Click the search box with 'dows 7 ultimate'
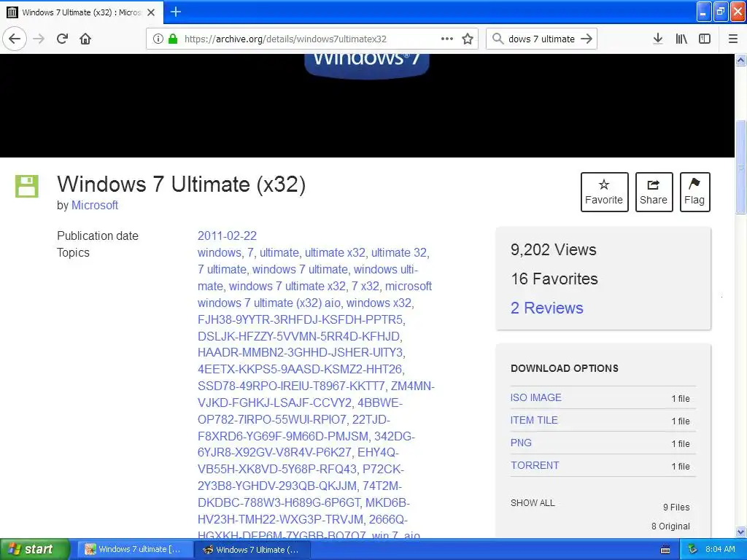747x560 pixels. pyautogui.click(x=541, y=39)
